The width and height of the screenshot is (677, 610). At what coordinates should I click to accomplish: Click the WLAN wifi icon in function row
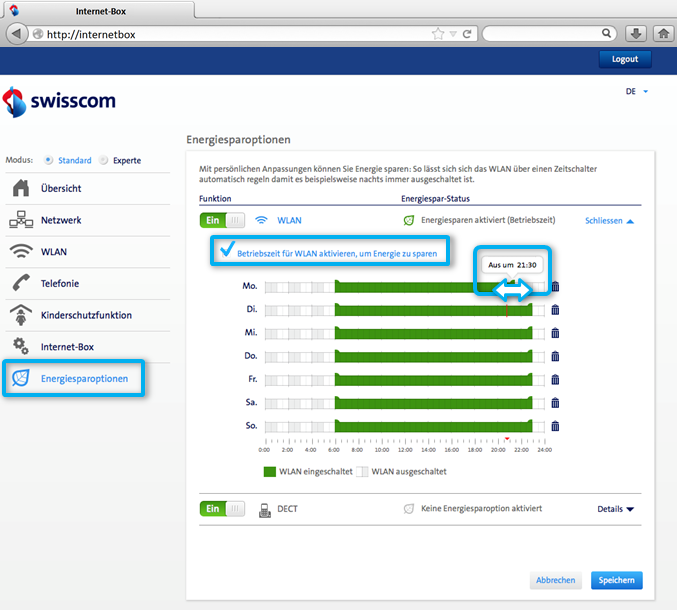pos(261,220)
